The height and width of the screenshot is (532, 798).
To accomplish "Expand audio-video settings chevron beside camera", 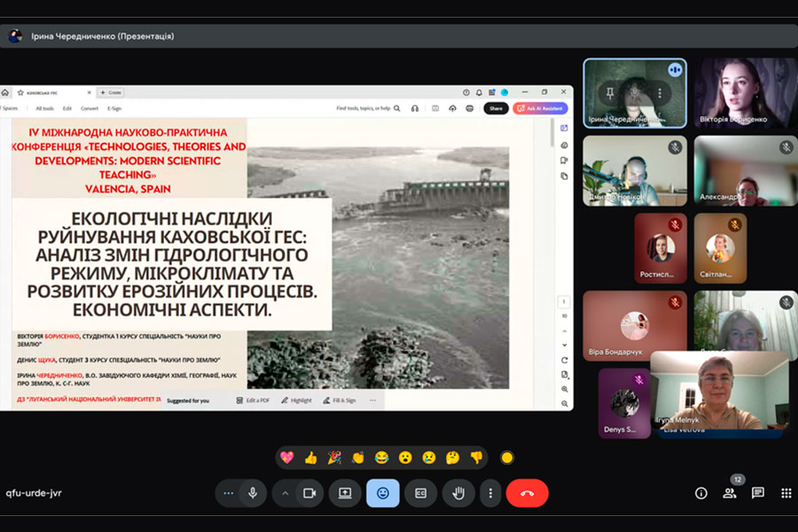I will (285, 493).
